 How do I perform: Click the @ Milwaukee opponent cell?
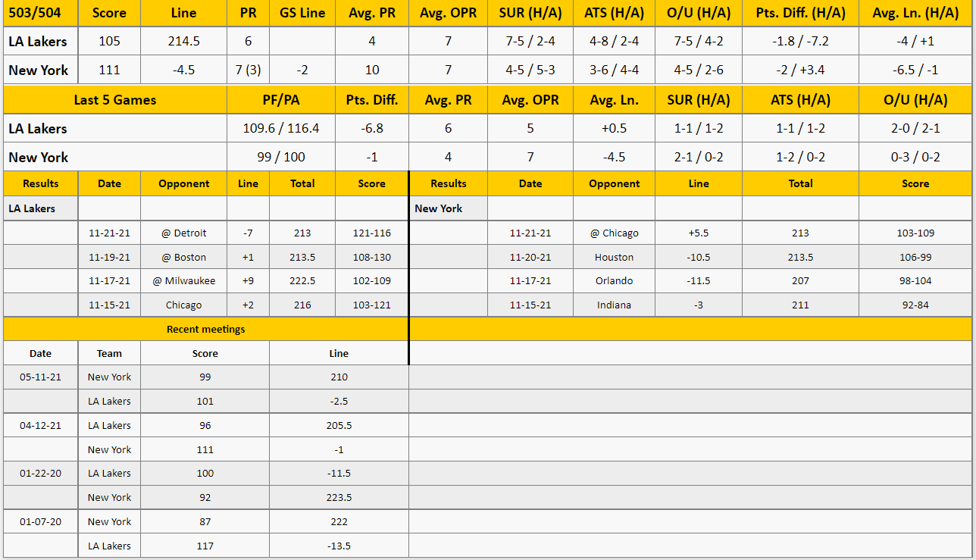tap(183, 280)
